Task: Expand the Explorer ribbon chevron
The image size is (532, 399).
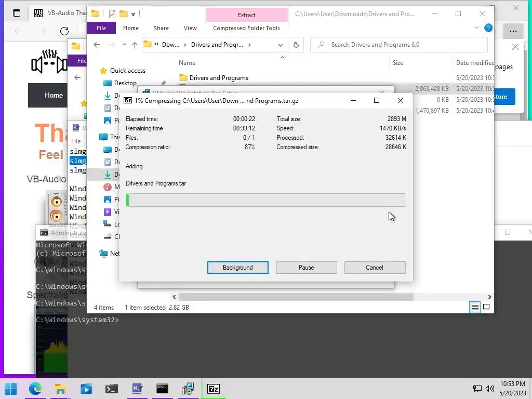Action: click(x=477, y=28)
